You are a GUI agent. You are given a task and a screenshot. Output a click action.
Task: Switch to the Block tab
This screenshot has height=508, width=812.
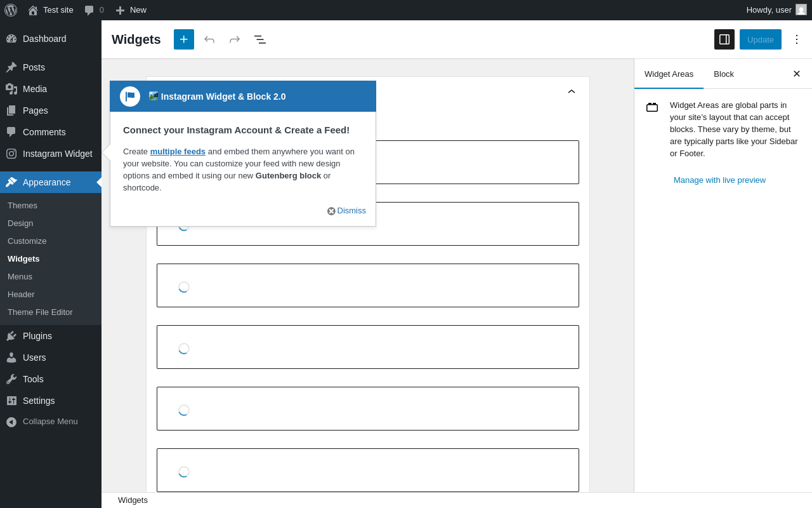point(724,74)
